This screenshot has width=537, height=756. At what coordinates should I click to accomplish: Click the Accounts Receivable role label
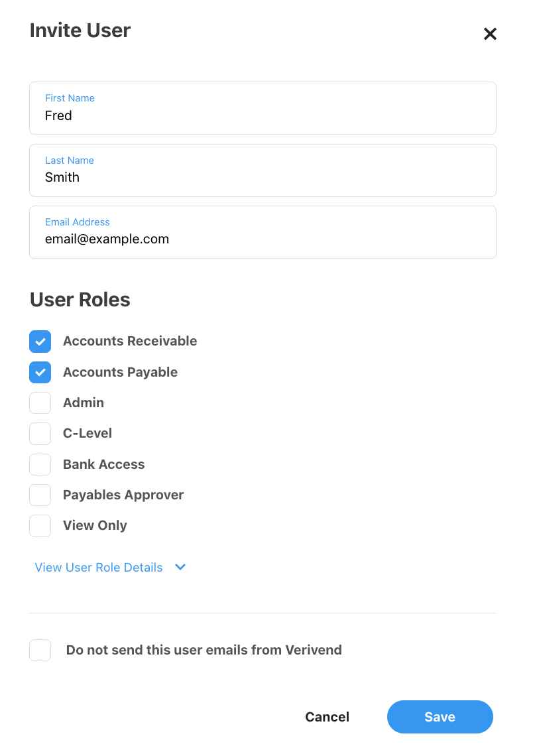(130, 341)
